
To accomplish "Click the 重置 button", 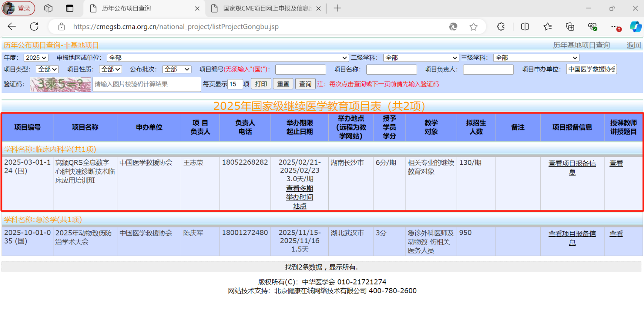I will point(283,84).
